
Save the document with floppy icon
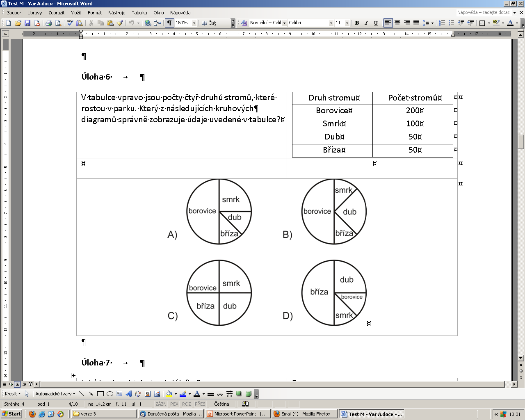coord(27,23)
